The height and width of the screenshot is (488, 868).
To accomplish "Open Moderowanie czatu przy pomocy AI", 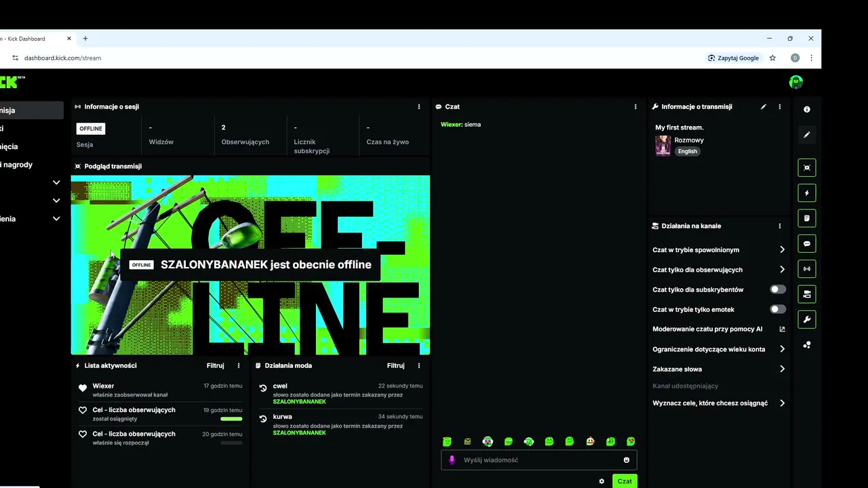I will tap(718, 329).
